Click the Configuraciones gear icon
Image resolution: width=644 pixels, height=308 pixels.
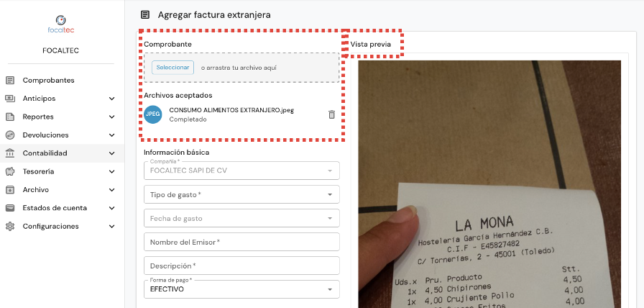pyautogui.click(x=10, y=226)
